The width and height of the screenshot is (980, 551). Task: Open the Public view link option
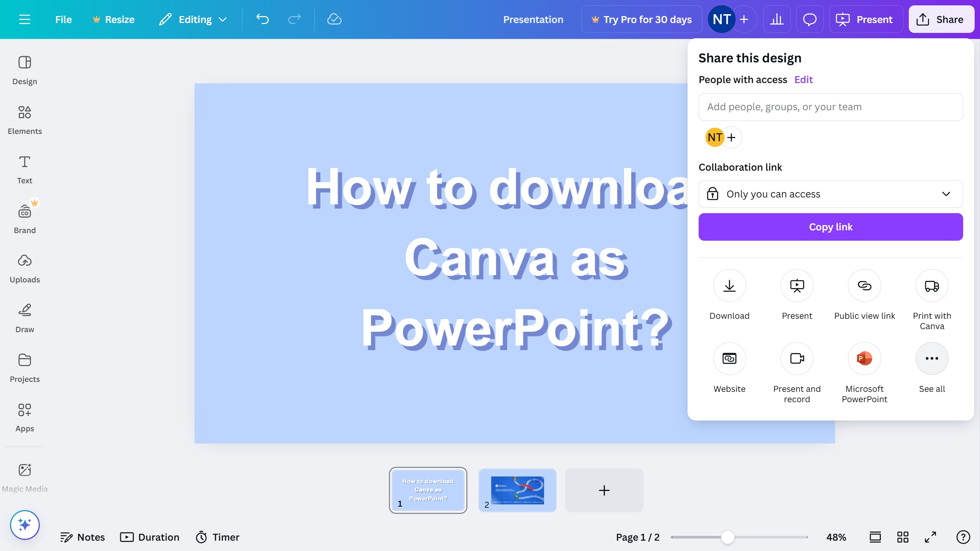[864, 285]
